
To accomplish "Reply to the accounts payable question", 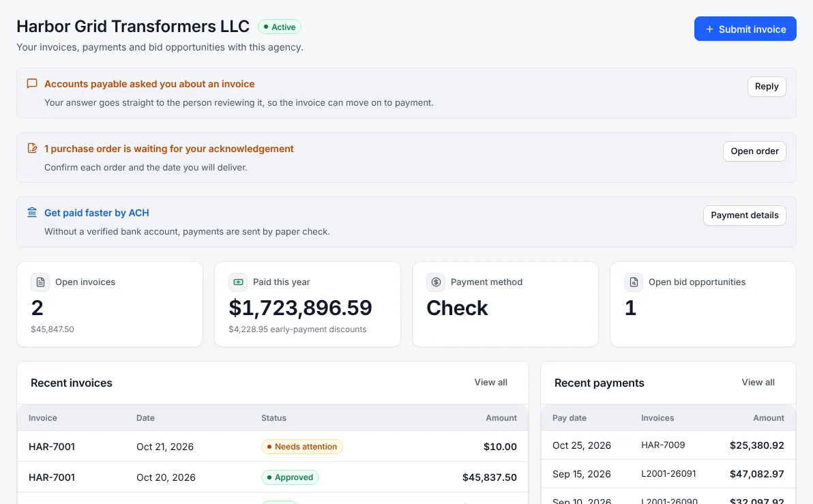I will (x=767, y=87).
